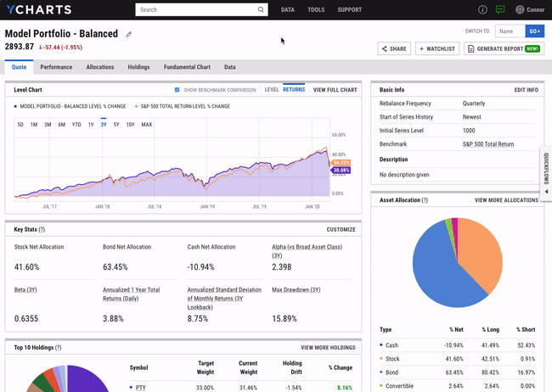
Task: Set chart range to YTD
Action: (76, 124)
